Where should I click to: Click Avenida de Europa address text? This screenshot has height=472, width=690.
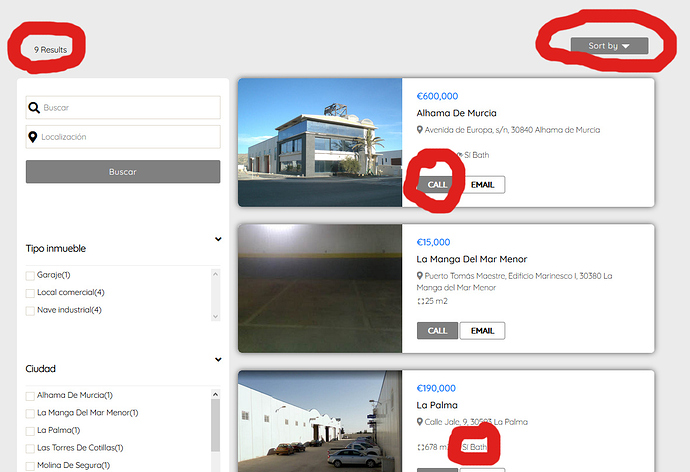pyautogui.click(x=512, y=130)
